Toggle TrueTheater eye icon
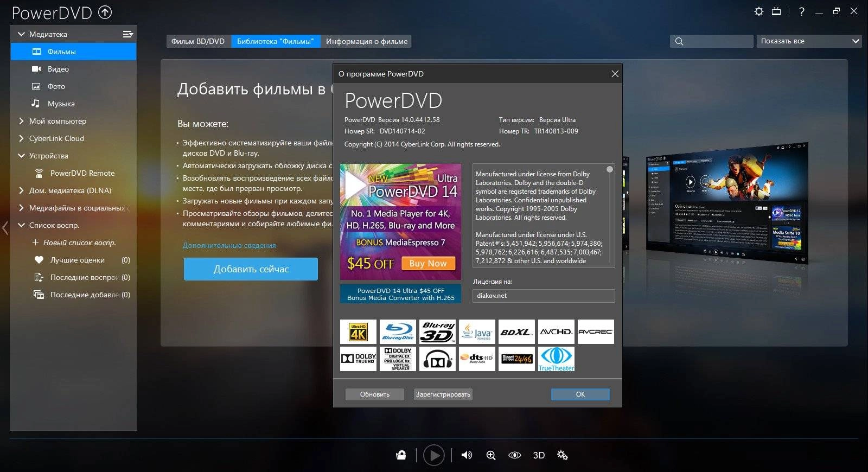868x472 pixels. [514, 455]
